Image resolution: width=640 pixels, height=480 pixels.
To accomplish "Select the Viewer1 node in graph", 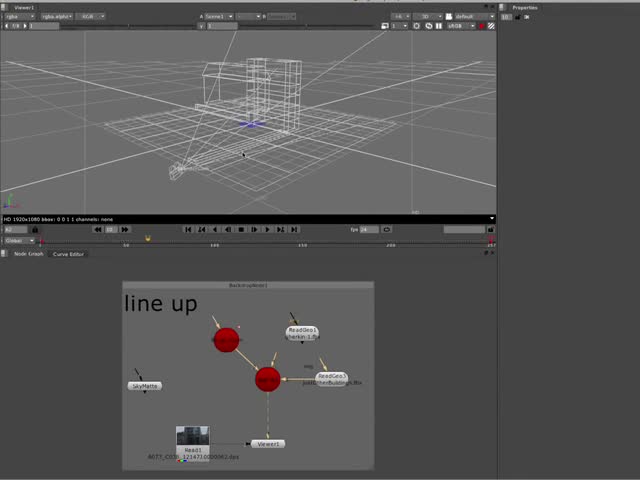I will click(268, 444).
